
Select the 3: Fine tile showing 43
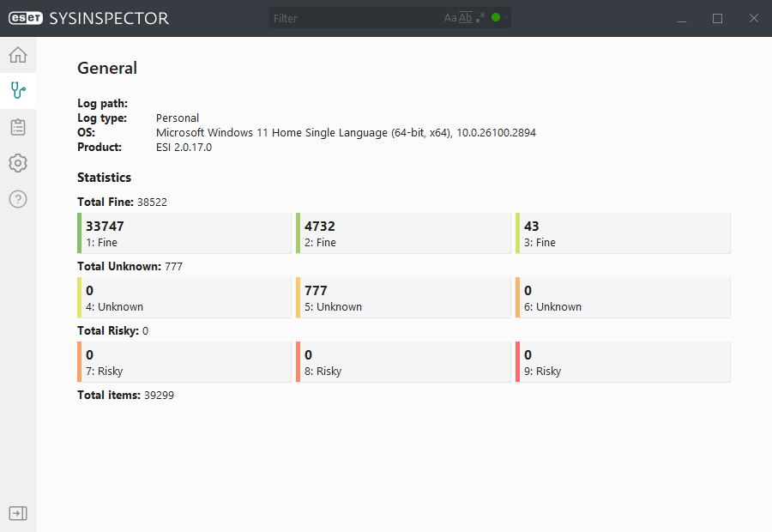coord(623,233)
